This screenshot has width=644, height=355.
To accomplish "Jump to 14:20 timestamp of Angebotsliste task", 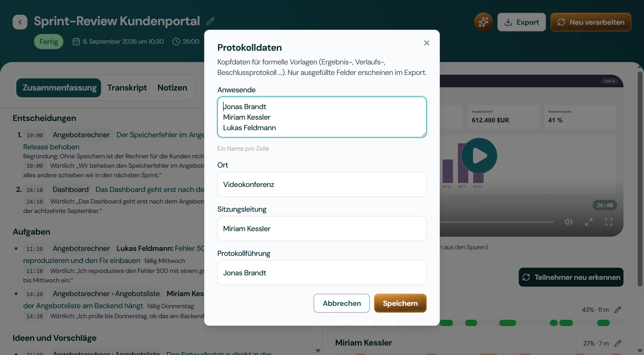I will [x=34, y=294].
